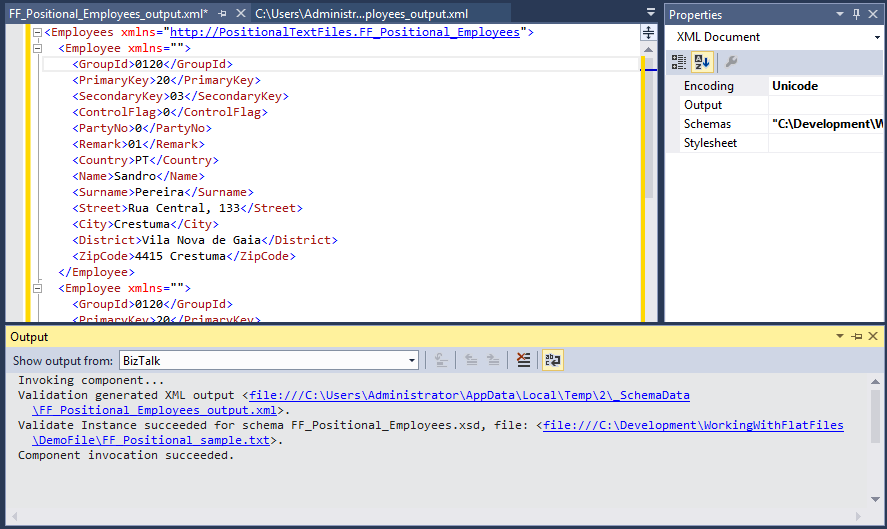Collapse the first Employee element node
Viewport: 887px width, 529px height.
pos(37,48)
